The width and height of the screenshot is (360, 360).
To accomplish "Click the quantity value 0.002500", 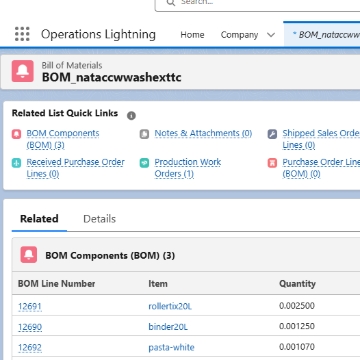I will (297, 306).
